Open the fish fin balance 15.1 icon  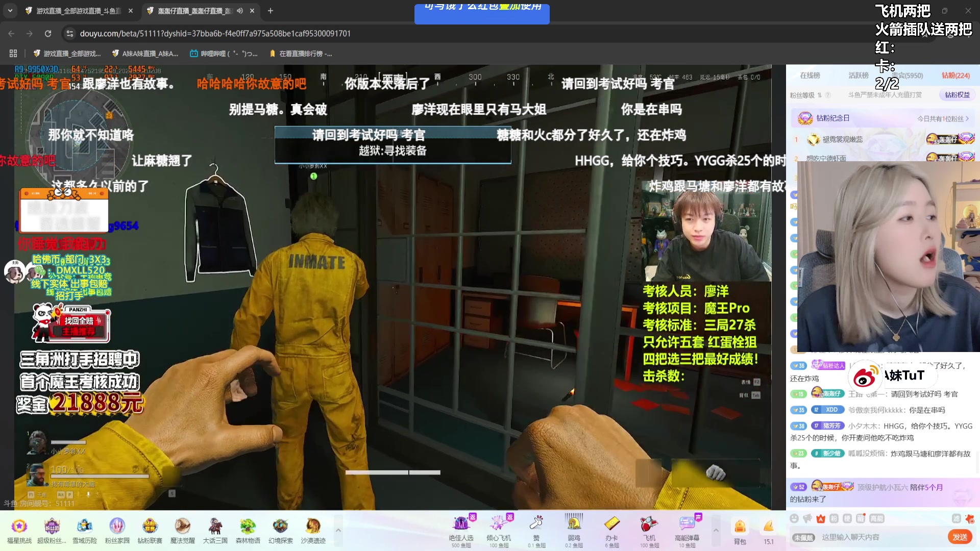(769, 532)
